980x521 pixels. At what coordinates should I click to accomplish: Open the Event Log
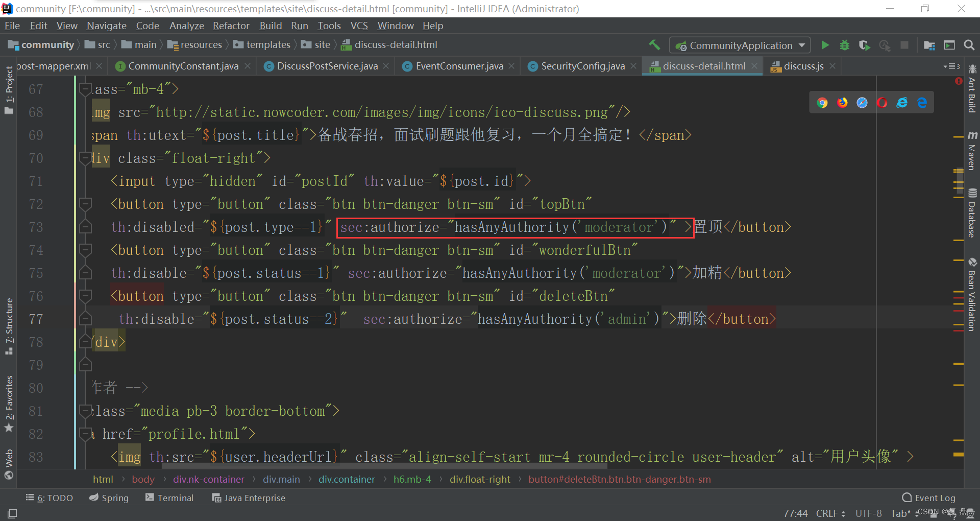click(929, 498)
